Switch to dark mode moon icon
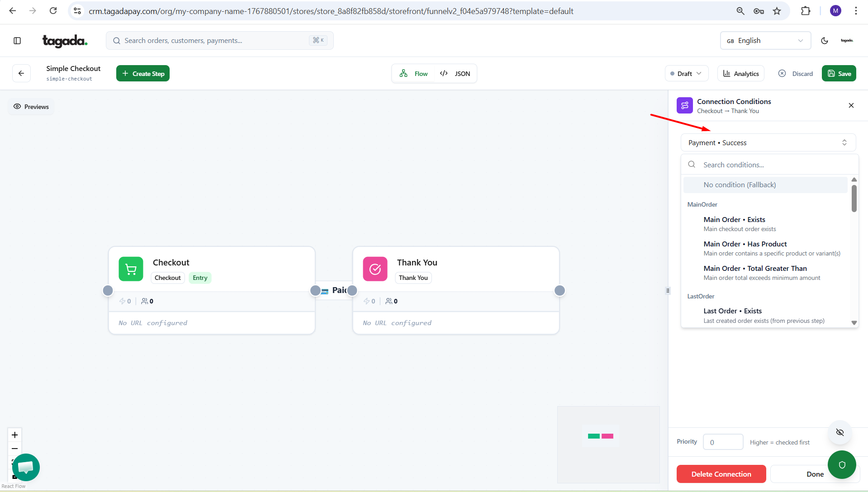868x492 pixels. [824, 41]
